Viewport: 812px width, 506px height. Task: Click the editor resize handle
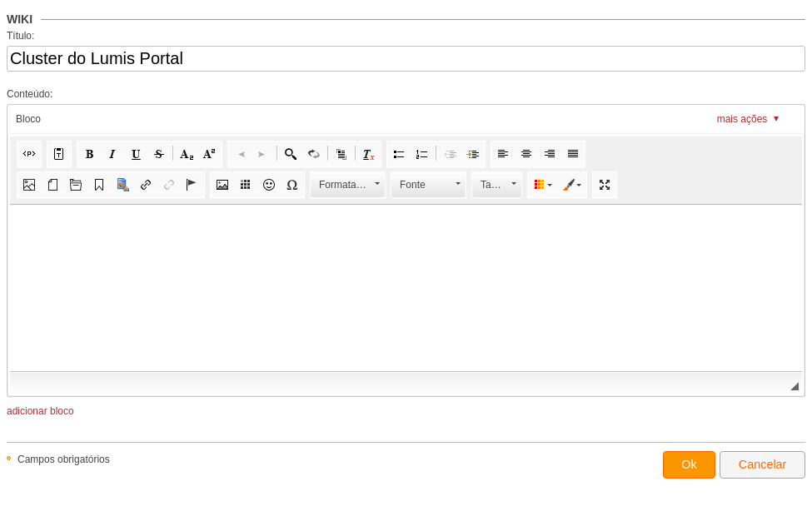pos(795,386)
